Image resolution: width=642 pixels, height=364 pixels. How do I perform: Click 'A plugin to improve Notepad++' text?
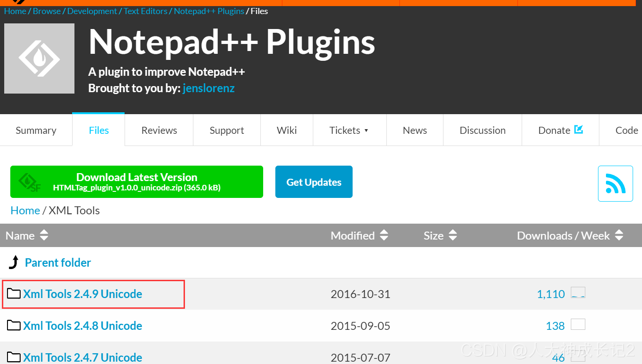tap(167, 72)
